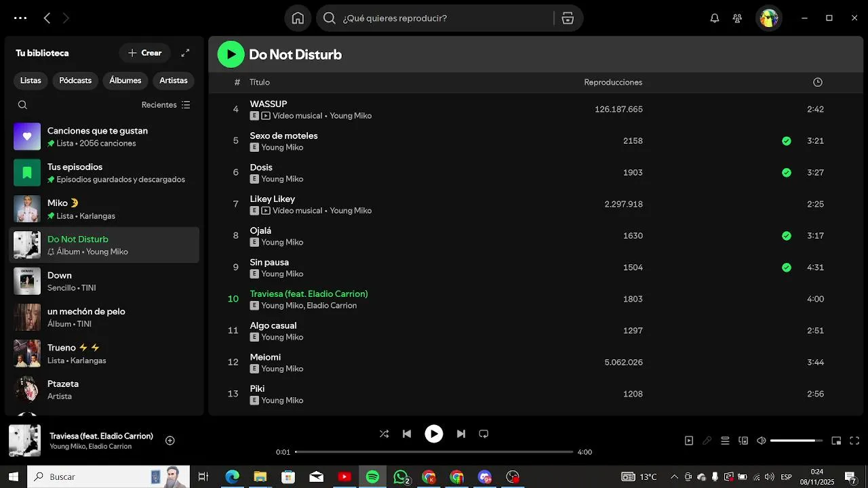Open Young Miko link under Meiomi
Screen dimensions: 868x488
tap(282, 369)
